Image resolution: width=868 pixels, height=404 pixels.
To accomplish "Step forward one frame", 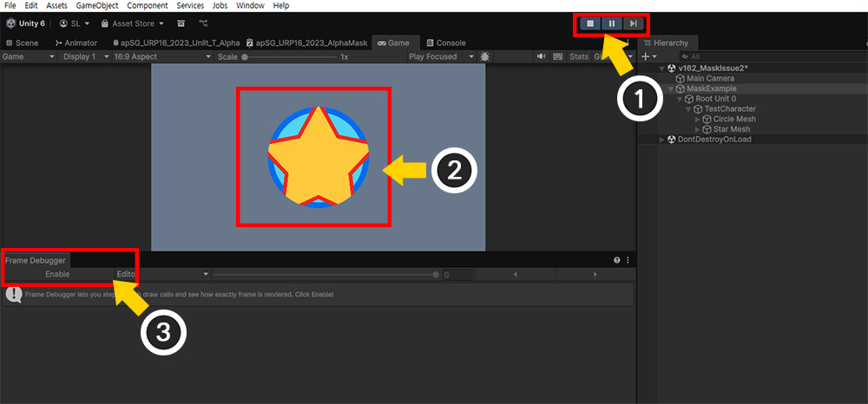I will 634,23.
